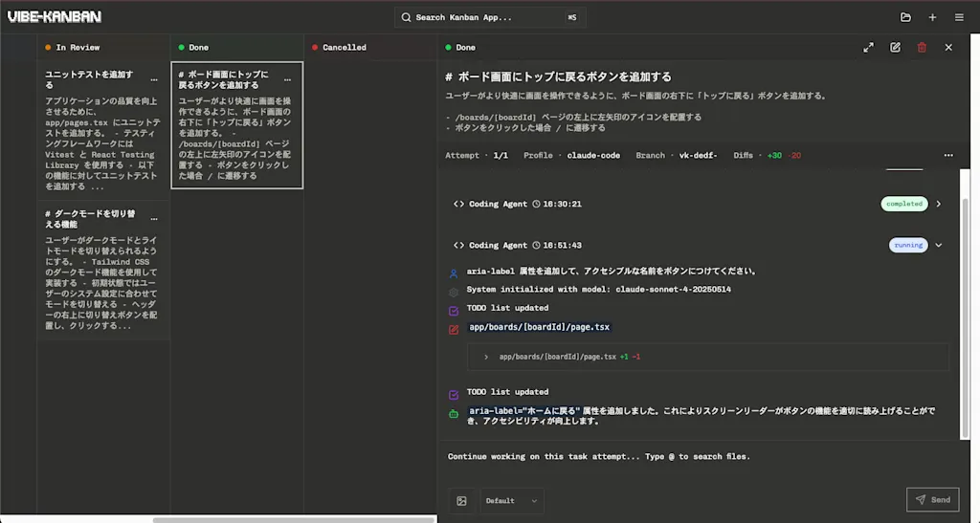The height and width of the screenshot is (523, 980).
Task: Open the ユニットテストを追加する task card
Action: (103, 130)
